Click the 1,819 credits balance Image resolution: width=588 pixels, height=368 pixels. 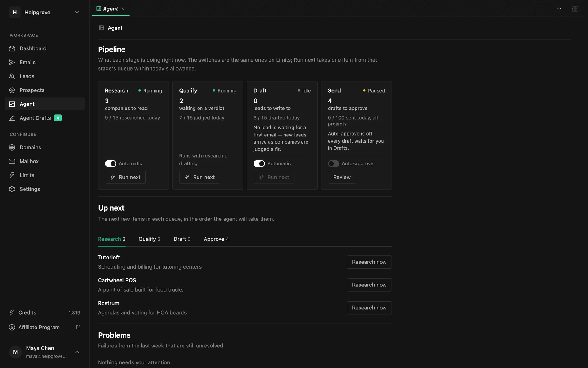(x=74, y=312)
